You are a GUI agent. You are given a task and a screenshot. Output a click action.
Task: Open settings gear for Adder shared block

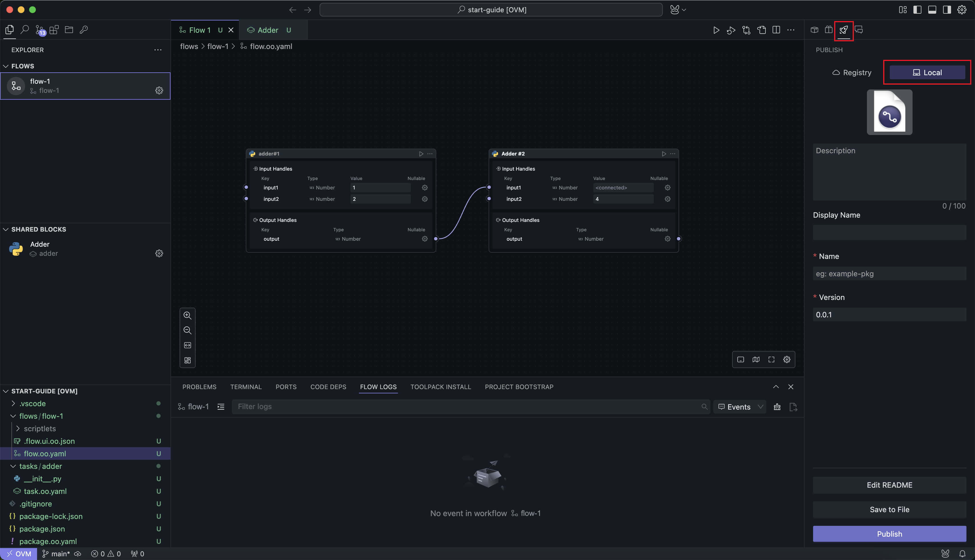click(x=159, y=254)
